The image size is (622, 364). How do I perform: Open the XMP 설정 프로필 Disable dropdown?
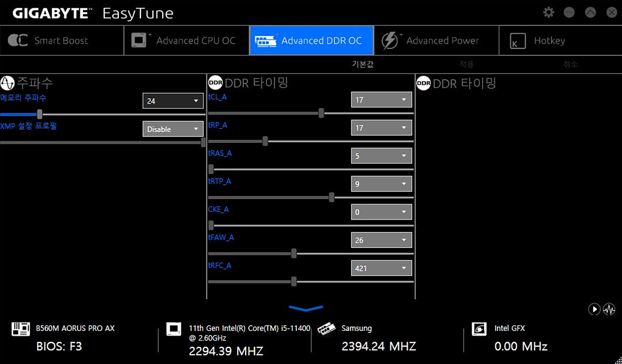173,129
